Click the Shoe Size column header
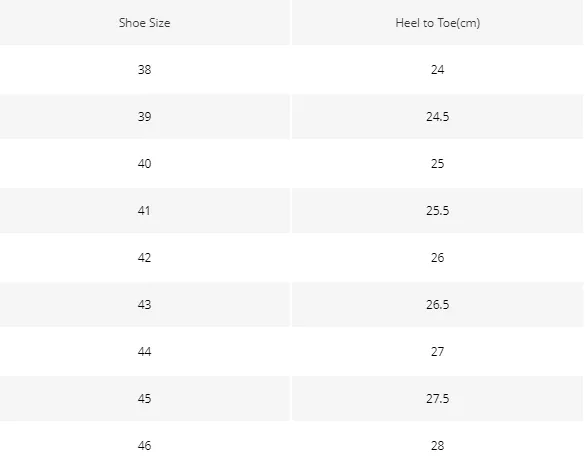Screen dimensions: 585x467 145,23
